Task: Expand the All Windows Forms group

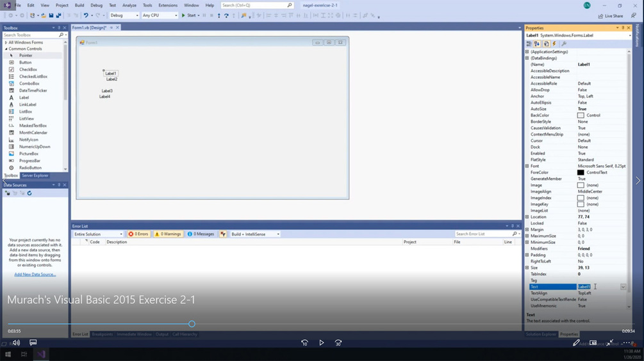Action: click(x=6, y=42)
